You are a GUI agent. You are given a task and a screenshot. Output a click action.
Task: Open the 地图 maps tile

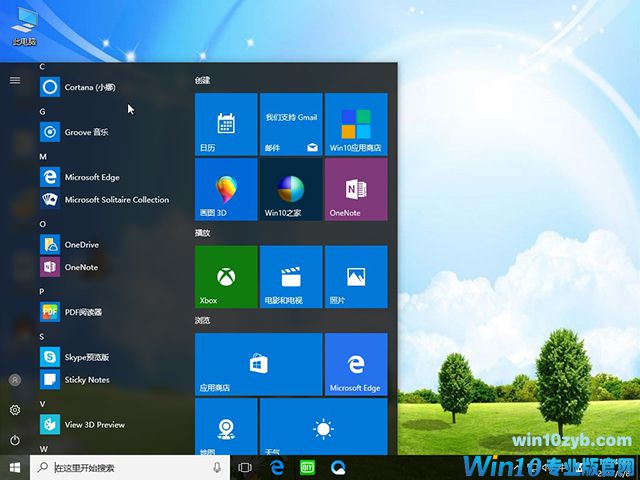tap(226, 427)
